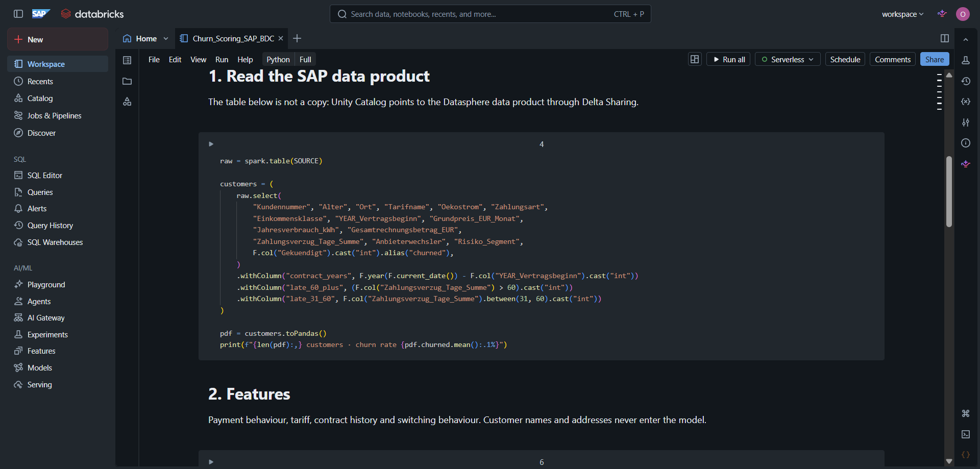Run cell 4 with the play icon
Viewport: 980px width, 469px height.
211,144
